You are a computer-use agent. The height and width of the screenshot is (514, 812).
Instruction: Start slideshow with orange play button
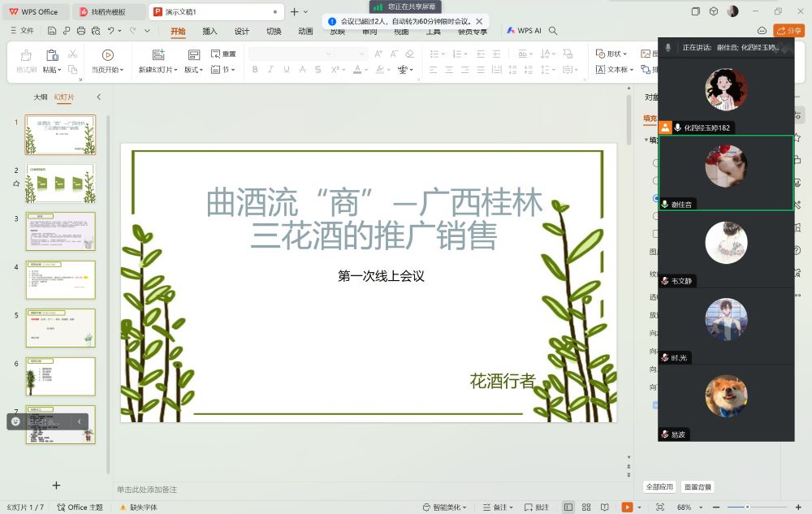tap(626, 507)
